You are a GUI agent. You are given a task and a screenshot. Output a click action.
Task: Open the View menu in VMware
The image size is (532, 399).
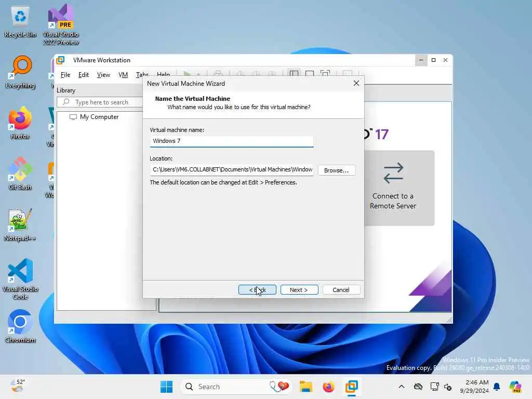pyautogui.click(x=103, y=75)
